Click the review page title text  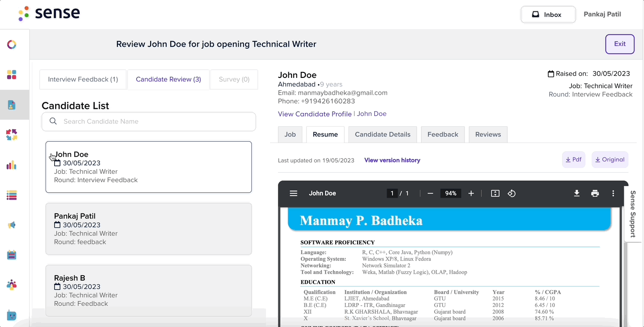(x=216, y=44)
